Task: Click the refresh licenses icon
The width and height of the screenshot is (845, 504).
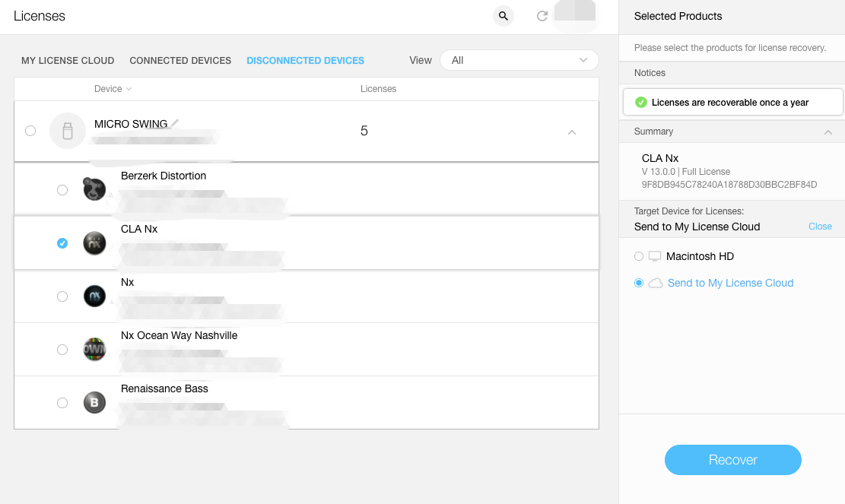Action: tap(542, 16)
